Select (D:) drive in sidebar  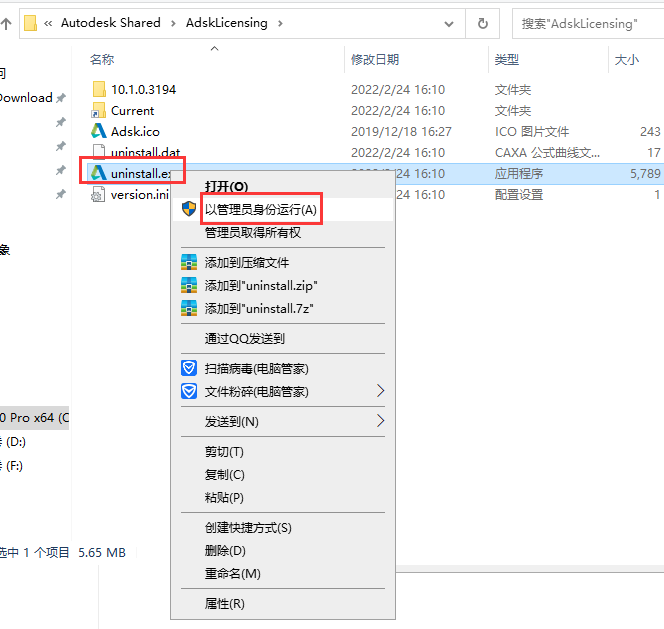tap(13, 442)
